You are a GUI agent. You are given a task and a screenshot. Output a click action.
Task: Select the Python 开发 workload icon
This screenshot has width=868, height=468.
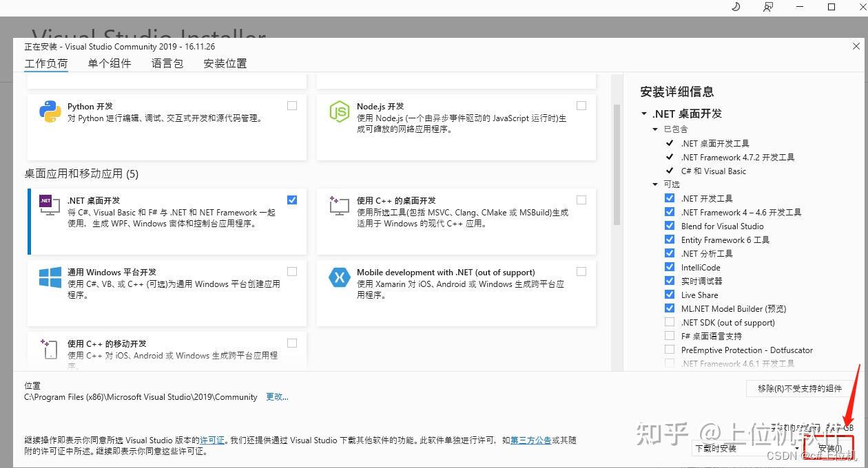click(49, 112)
